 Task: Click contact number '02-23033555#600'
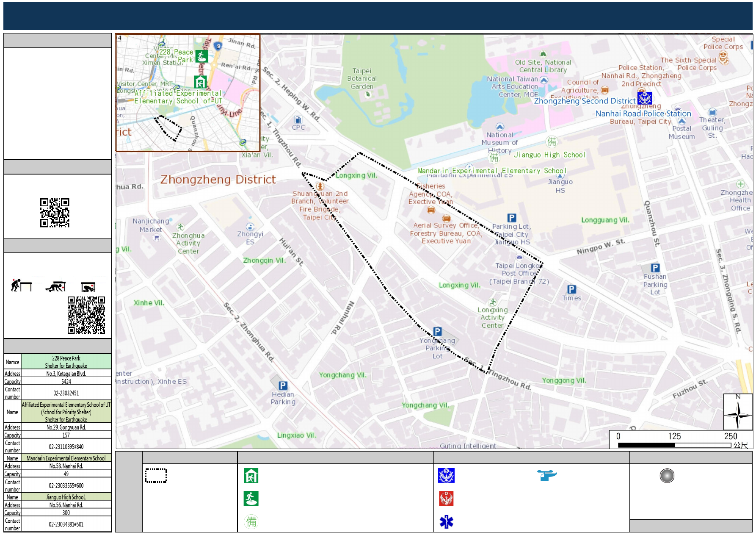(66, 485)
